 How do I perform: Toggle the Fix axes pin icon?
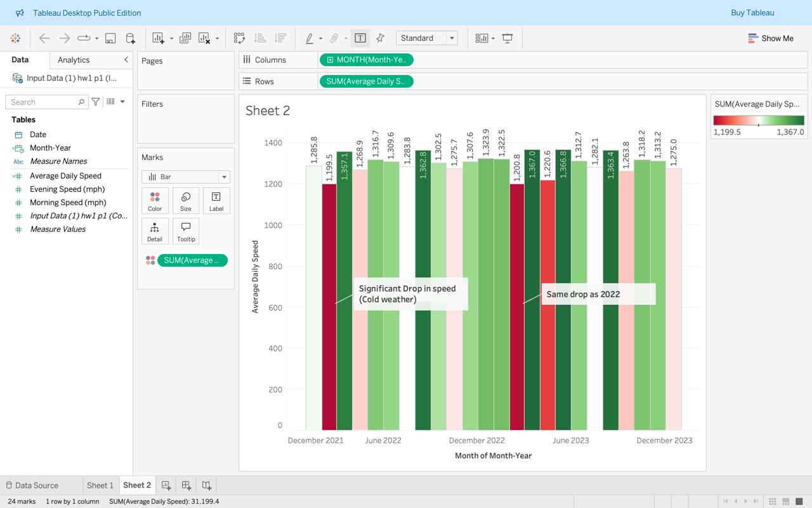[381, 38]
